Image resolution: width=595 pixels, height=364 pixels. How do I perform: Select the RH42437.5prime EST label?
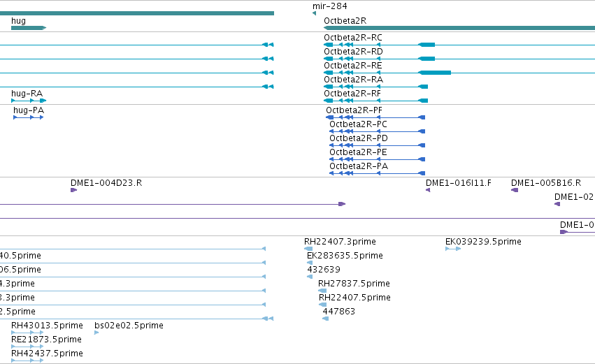tap(47, 354)
